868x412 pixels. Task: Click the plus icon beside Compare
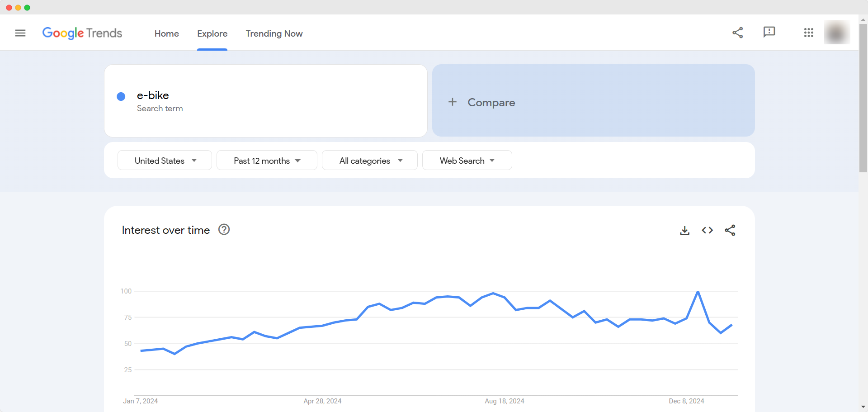click(453, 102)
